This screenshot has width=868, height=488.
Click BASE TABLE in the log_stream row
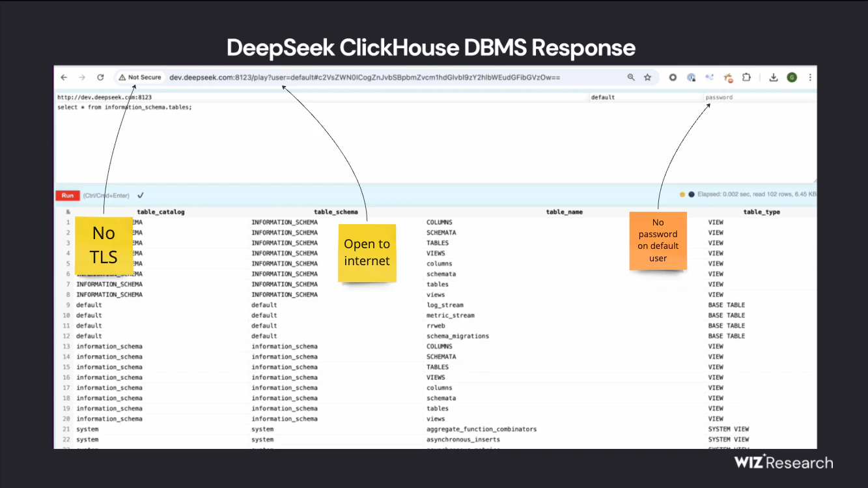727,305
